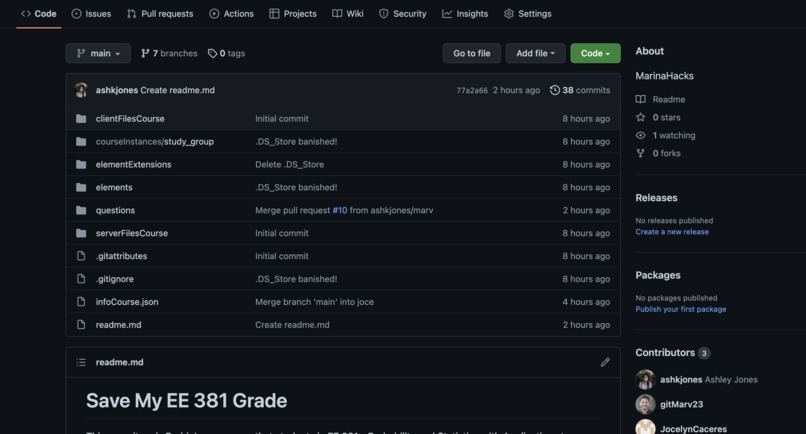Open commit hash 77a2a66
The width and height of the screenshot is (806, 434).
point(472,91)
